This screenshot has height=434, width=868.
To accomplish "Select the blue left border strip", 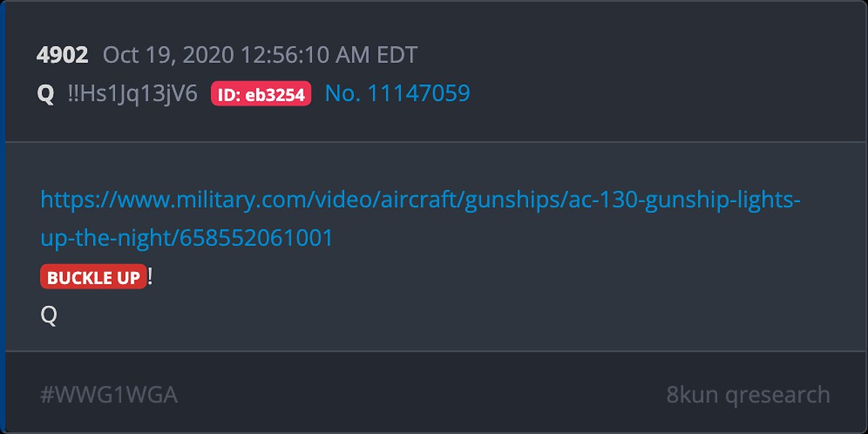I will (x=3, y=217).
